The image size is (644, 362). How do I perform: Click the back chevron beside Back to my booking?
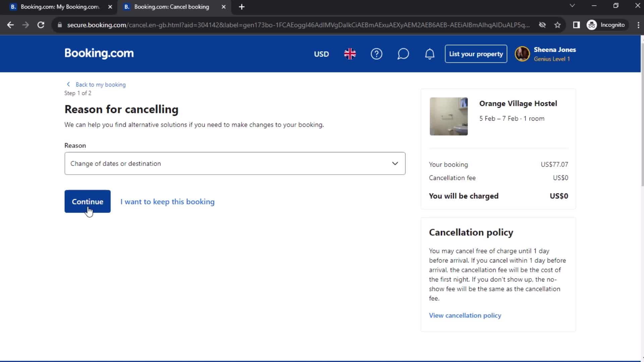(68, 84)
